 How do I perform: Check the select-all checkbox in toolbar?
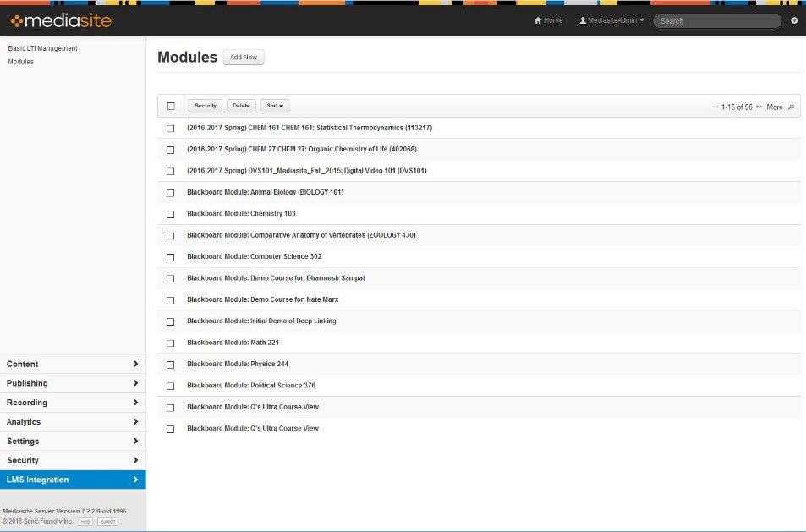[171, 105]
